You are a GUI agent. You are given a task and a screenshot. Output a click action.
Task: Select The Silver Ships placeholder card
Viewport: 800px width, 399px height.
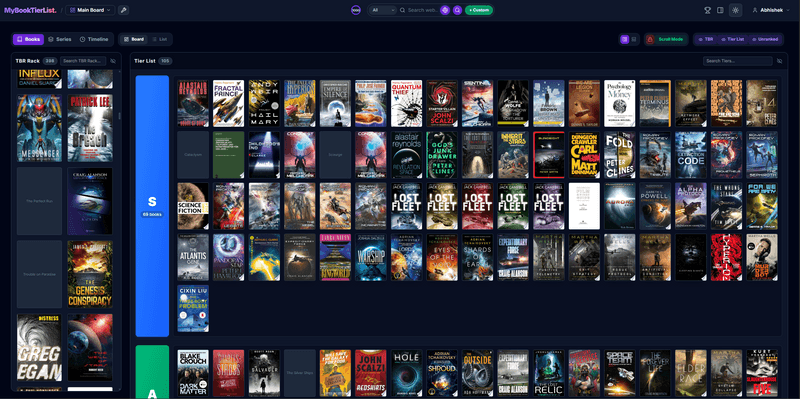299,373
